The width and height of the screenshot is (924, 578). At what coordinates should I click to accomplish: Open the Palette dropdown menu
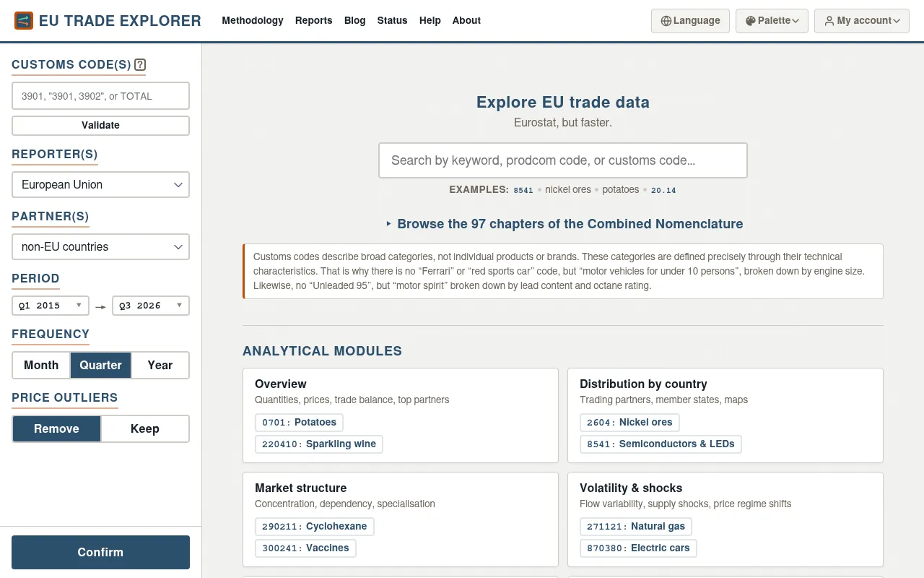772,21
